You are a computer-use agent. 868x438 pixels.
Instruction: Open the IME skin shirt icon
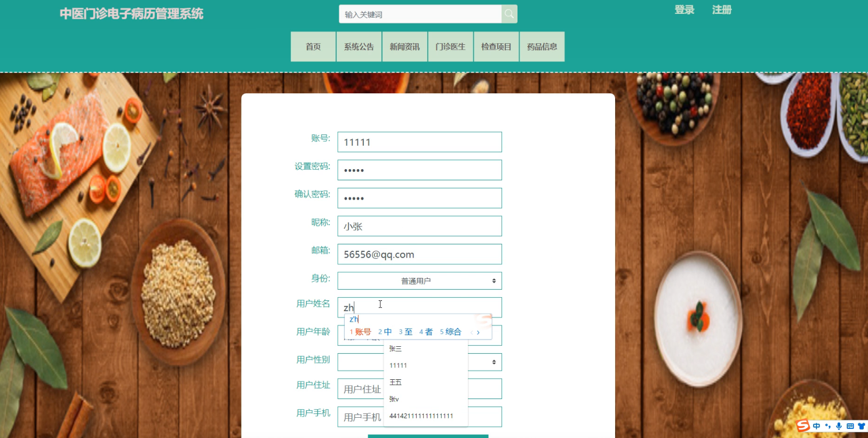point(862,426)
